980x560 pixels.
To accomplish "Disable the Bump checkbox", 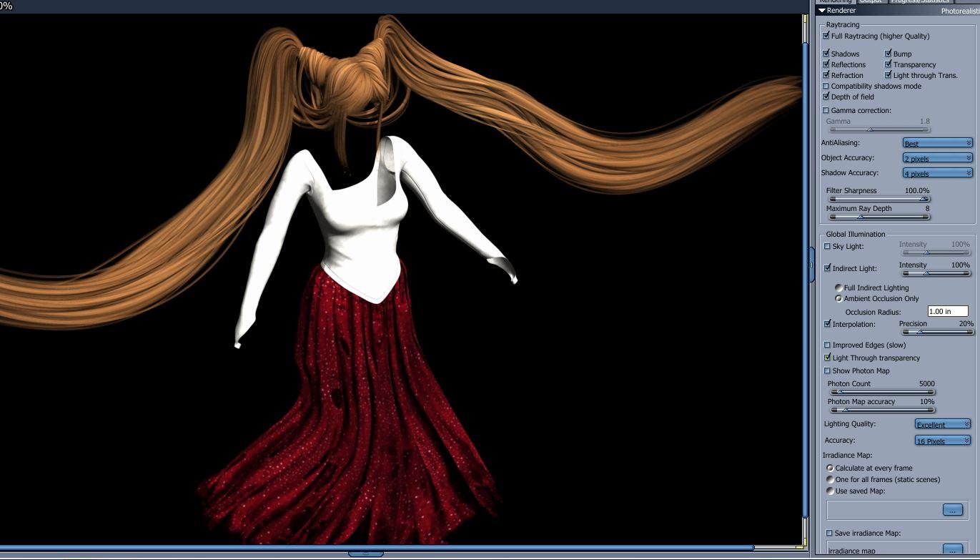I will (889, 54).
